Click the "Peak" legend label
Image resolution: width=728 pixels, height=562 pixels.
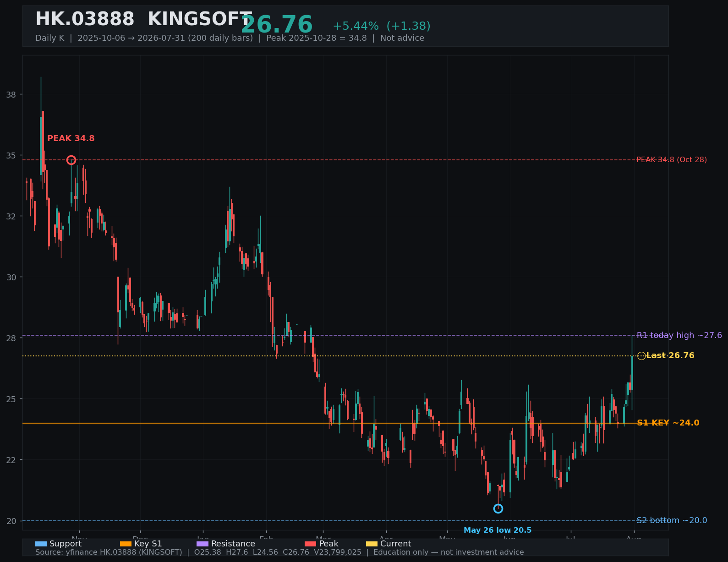pyautogui.click(x=328, y=544)
